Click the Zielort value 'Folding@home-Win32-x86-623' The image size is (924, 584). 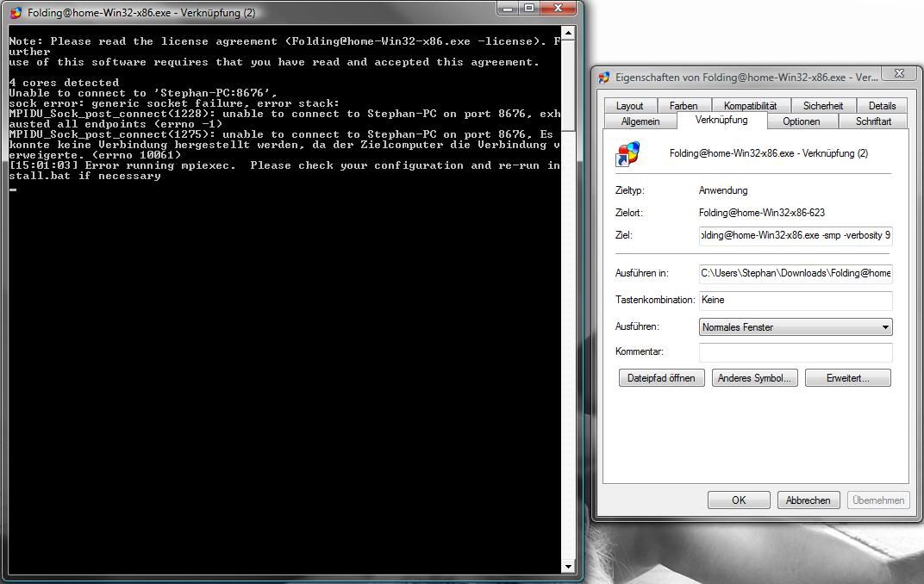coord(761,213)
